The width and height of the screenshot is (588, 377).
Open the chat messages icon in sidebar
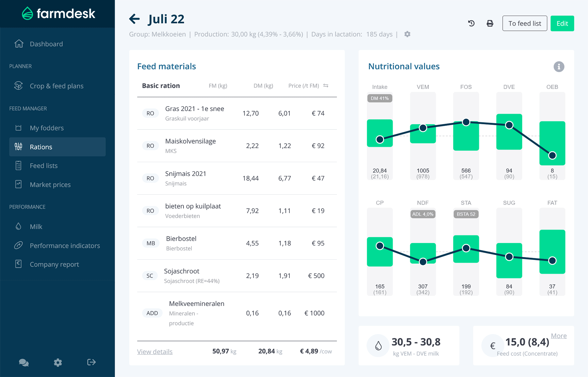[x=24, y=362]
